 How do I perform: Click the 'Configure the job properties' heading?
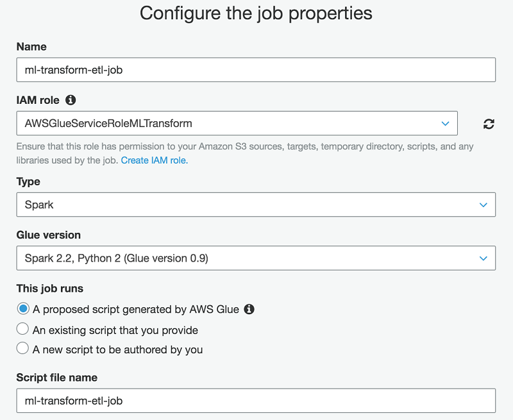(x=256, y=13)
